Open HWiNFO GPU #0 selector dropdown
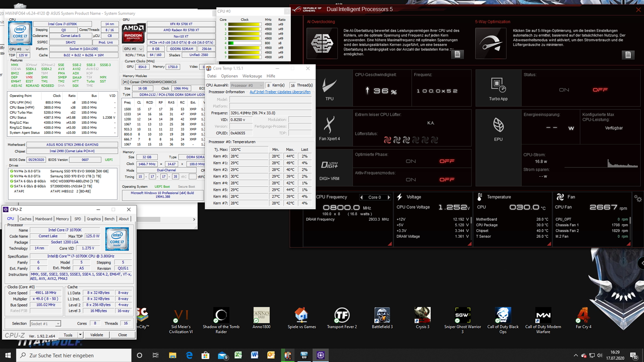Viewport: 644px width, 362px height. point(133,49)
